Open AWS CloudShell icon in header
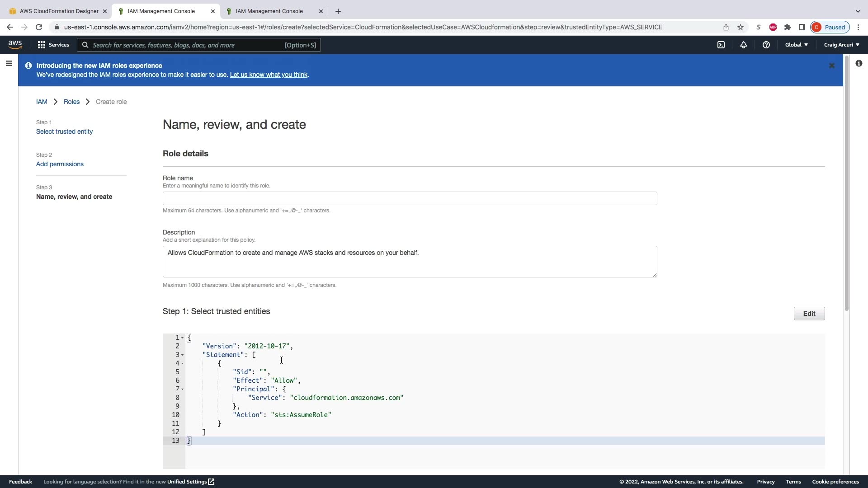The height and width of the screenshot is (488, 868). click(x=721, y=45)
